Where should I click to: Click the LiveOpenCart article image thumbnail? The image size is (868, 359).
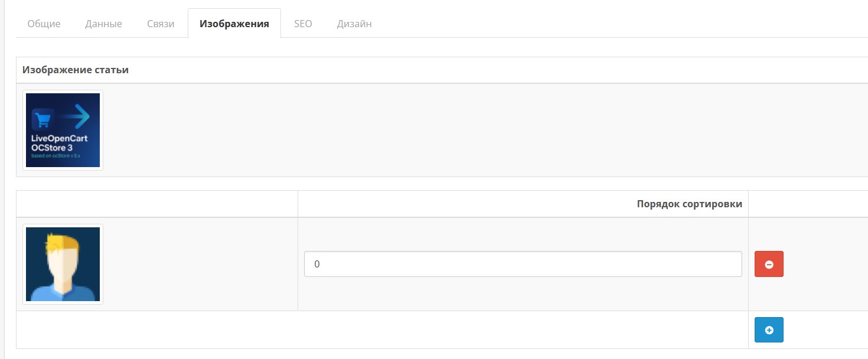(x=63, y=130)
